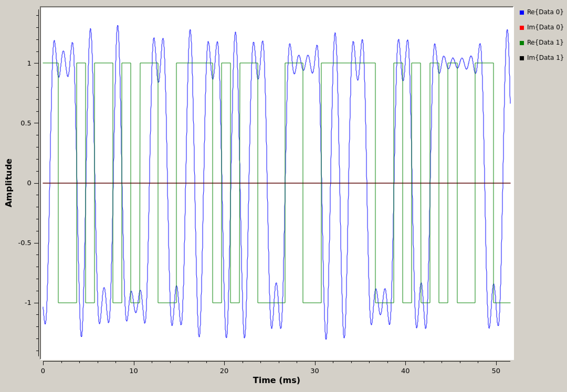Toggle the Im{Data 1} legend label
This screenshot has width=567, height=392.
click(545, 58)
